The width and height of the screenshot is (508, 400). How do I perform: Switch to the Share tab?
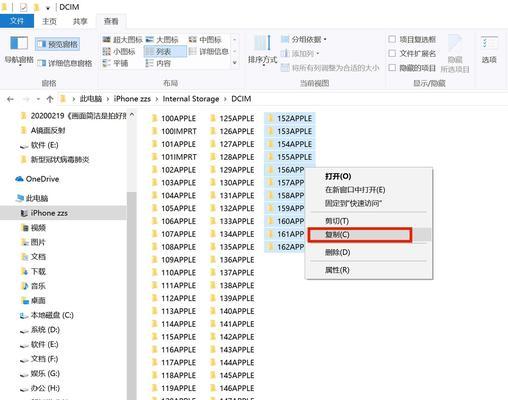[80, 21]
